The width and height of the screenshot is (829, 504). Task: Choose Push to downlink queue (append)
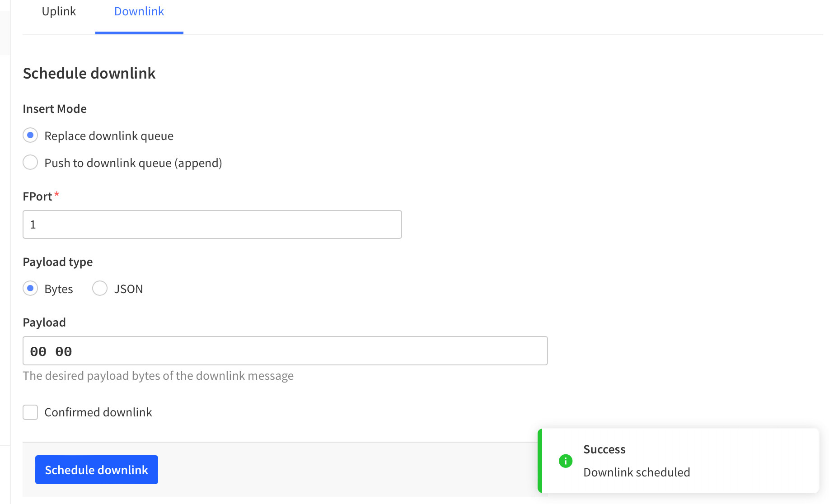(30, 163)
